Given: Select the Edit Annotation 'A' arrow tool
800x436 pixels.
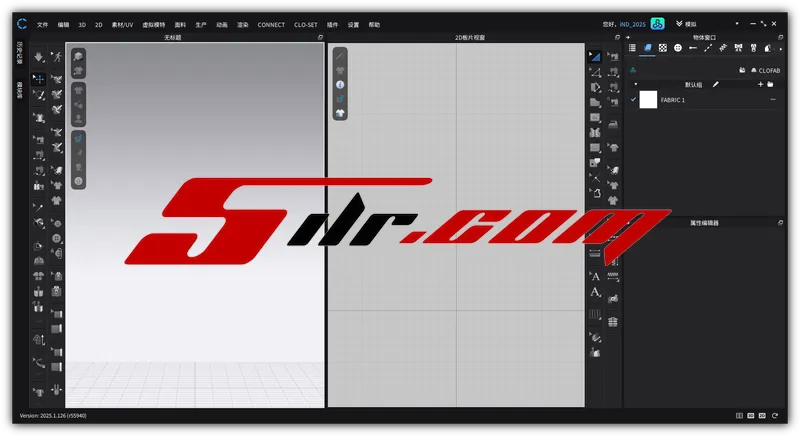Looking at the screenshot, I should pyautogui.click(x=595, y=276).
